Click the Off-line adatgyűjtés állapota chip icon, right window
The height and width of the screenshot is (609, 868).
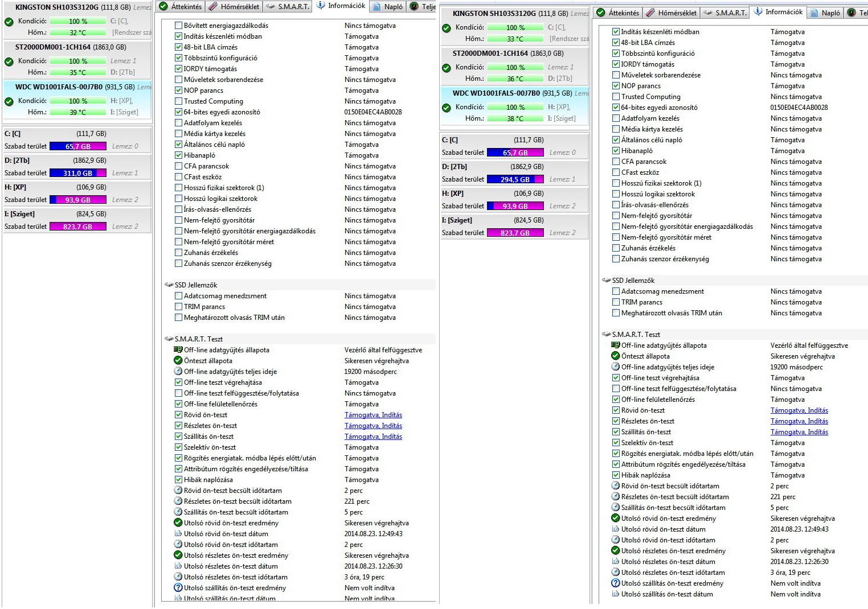[616, 345]
